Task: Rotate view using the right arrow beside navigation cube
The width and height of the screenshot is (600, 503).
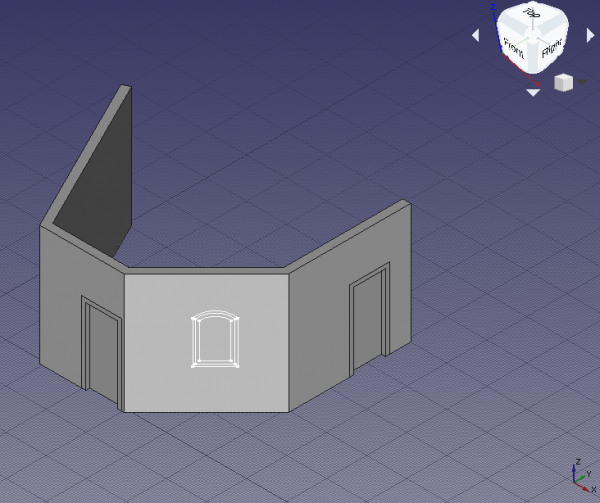Action: coord(590,36)
